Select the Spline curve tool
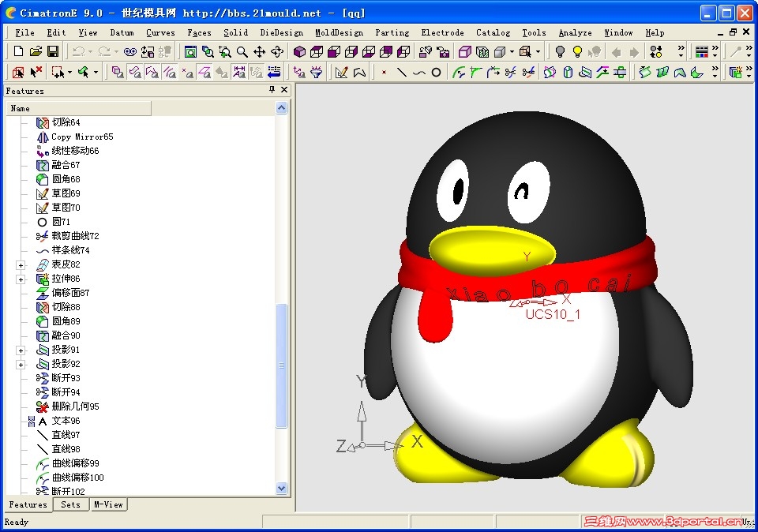The image size is (758, 532). pos(418,73)
